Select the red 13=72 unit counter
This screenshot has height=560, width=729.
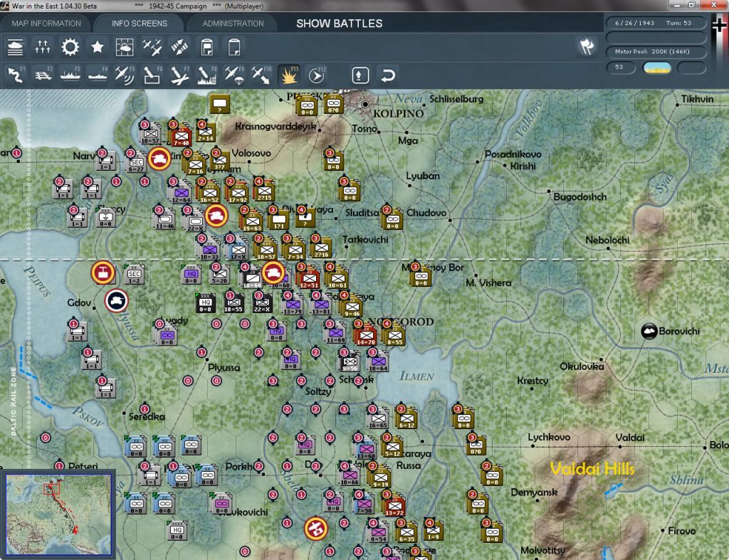(394, 505)
